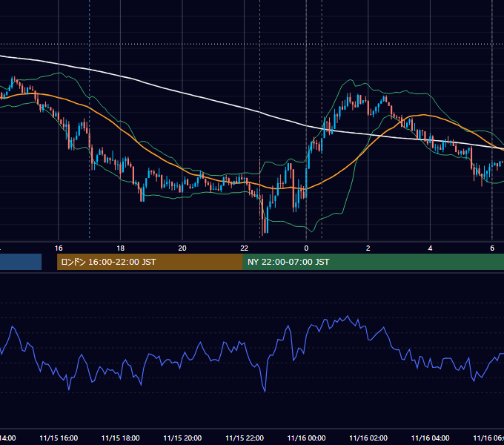The height and width of the screenshot is (445, 504).
Task: Select the blue session bar before London
Action: click(21, 262)
